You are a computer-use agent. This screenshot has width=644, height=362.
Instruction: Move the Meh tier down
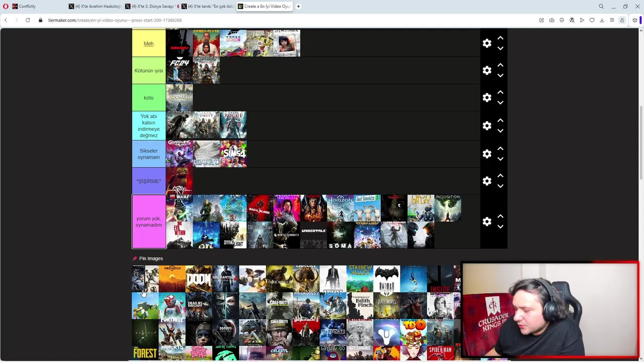[x=500, y=48]
